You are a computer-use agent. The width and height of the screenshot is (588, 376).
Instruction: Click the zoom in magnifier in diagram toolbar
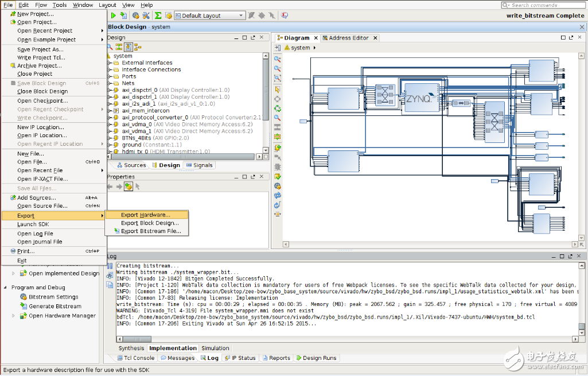278,59
